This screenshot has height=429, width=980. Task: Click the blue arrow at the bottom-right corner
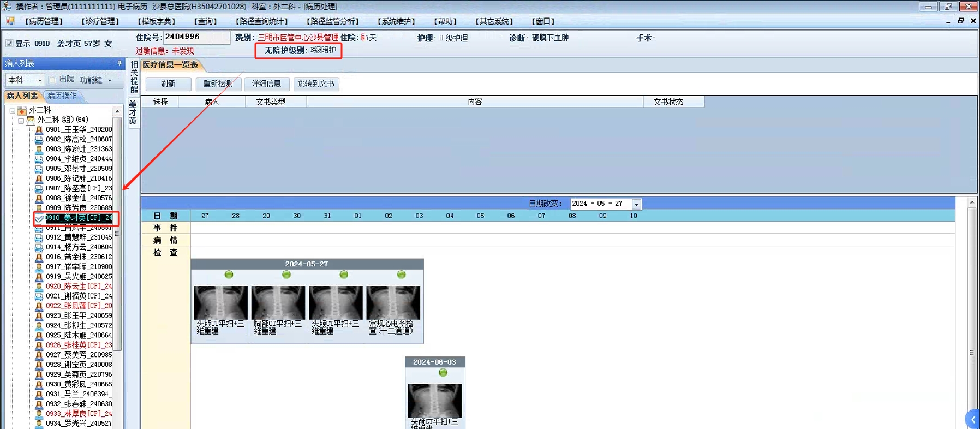972,420
